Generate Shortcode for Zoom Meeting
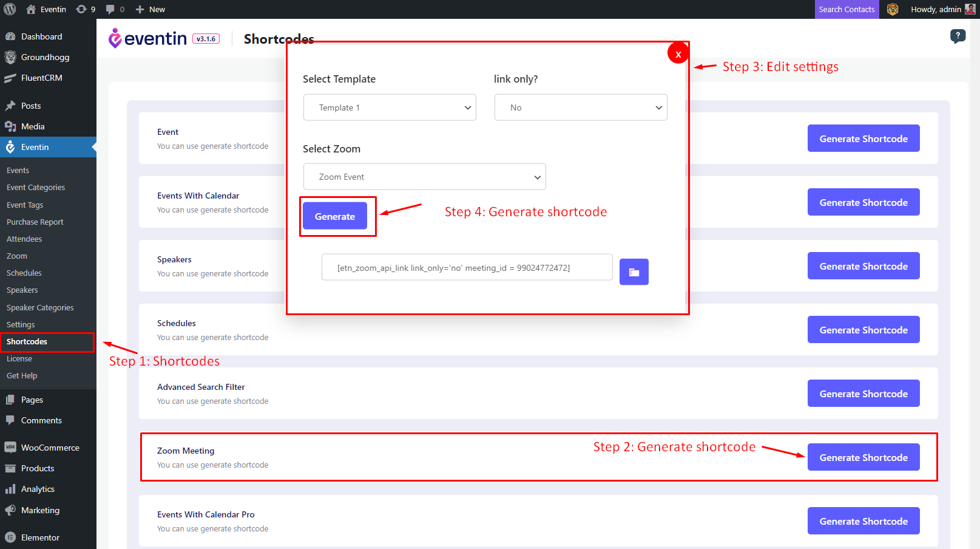The height and width of the screenshot is (549, 980). coord(863,457)
